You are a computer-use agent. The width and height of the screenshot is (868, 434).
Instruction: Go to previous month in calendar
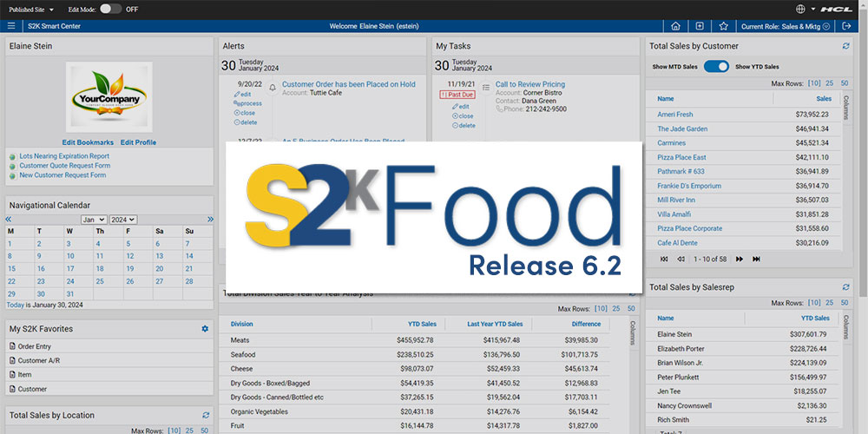pyautogui.click(x=9, y=220)
